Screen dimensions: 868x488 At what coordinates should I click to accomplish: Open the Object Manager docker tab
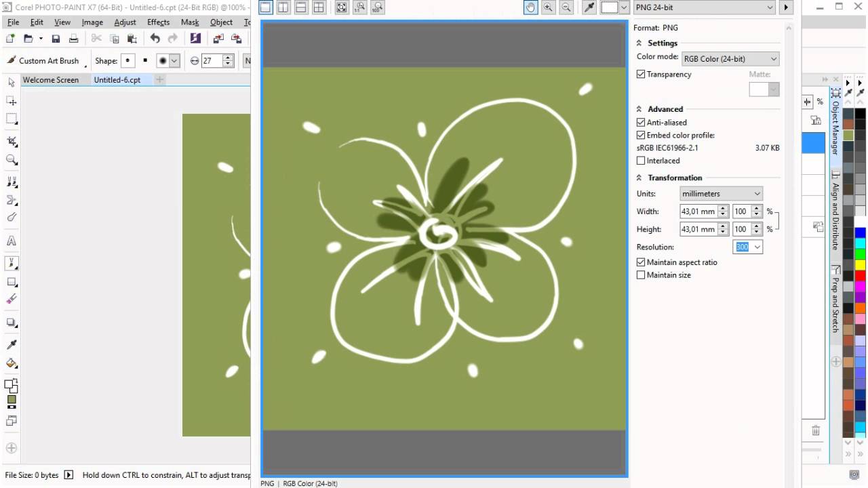pyautogui.click(x=835, y=123)
